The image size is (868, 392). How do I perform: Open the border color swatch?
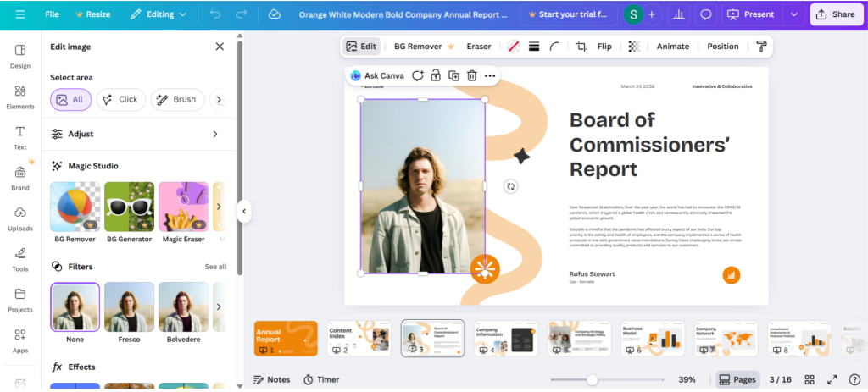pyautogui.click(x=514, y=47)
